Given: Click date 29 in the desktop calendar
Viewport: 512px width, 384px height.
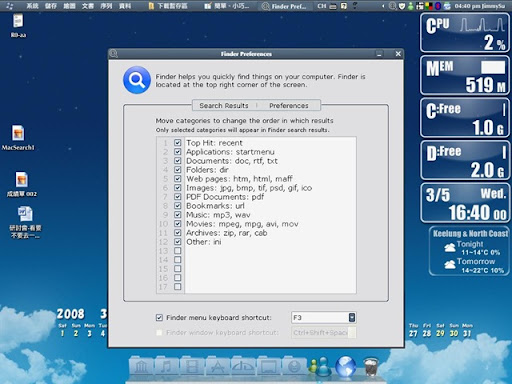Looking at the screenshot, I should point(440,333).
